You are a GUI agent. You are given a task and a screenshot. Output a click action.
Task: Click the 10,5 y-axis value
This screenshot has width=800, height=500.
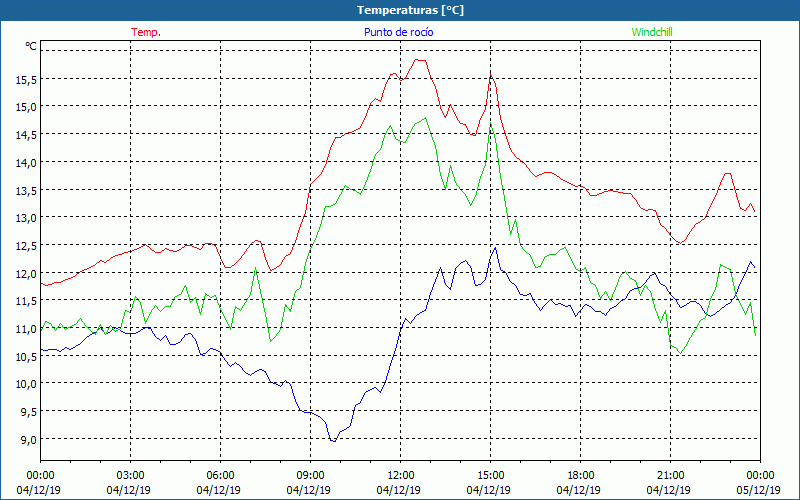[x=24, y=356]
